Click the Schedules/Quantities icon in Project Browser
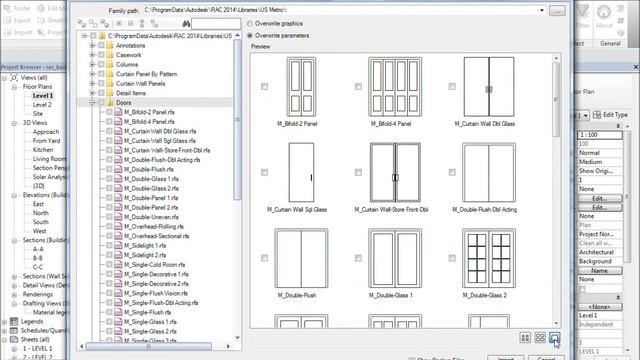640x360 pixels. coord(14,330)
